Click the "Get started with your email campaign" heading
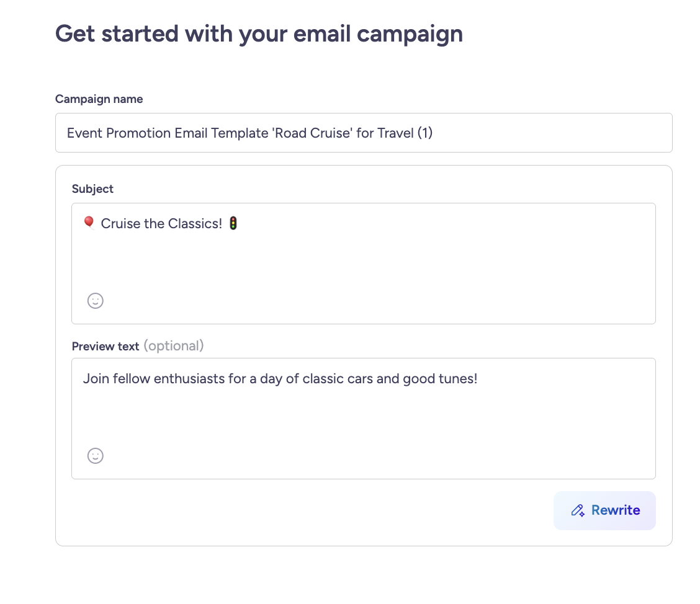The width and height of the screenshot is (700, 604). click(x=259, y=33)
